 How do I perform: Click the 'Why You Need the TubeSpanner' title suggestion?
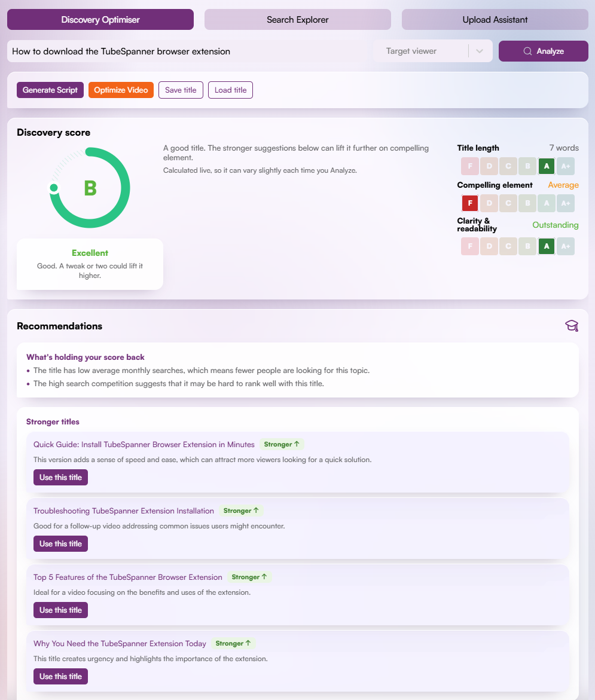(x=120, y=643)
